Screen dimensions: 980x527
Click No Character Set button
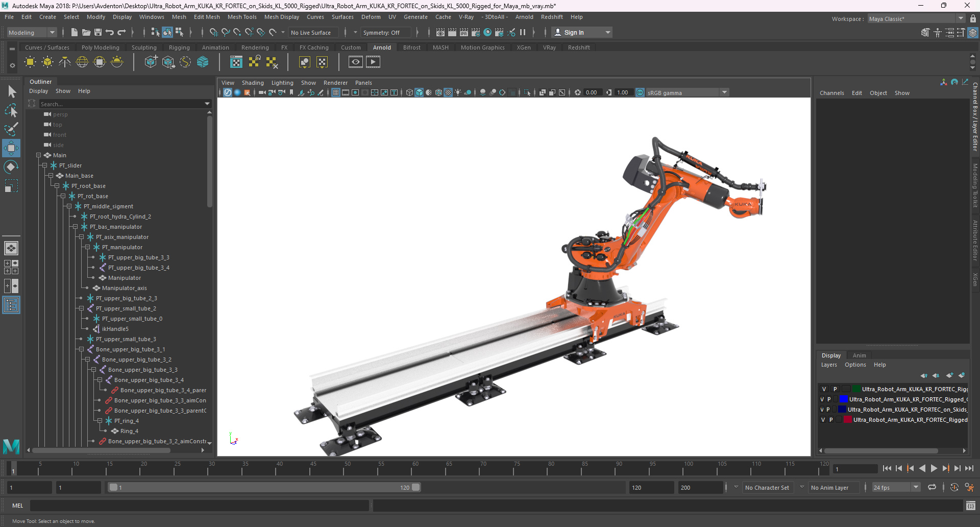pyautogui.click(x=767, y=488)
